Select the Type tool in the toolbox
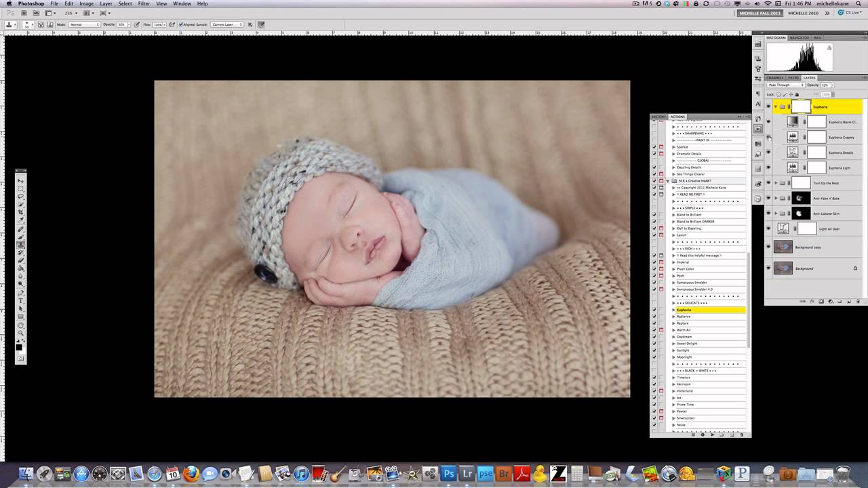Image resolution: width=868 pixels, height=488 pixels. coord(21,300)
